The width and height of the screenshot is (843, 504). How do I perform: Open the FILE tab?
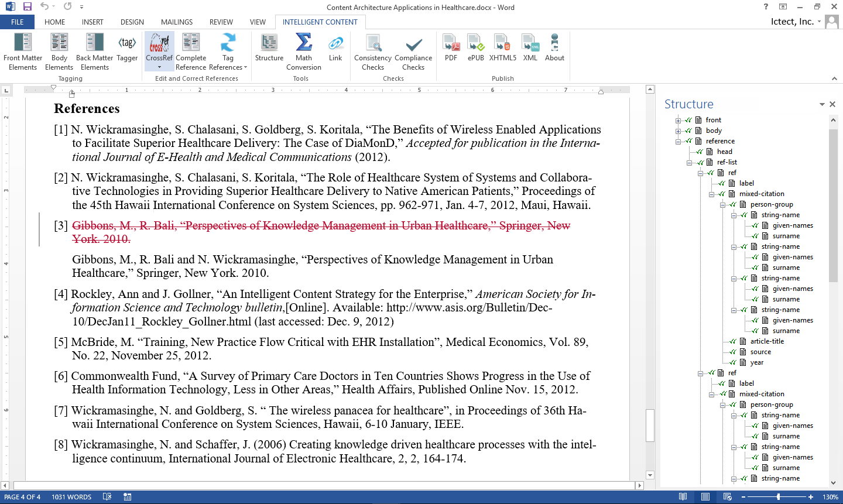18,22
